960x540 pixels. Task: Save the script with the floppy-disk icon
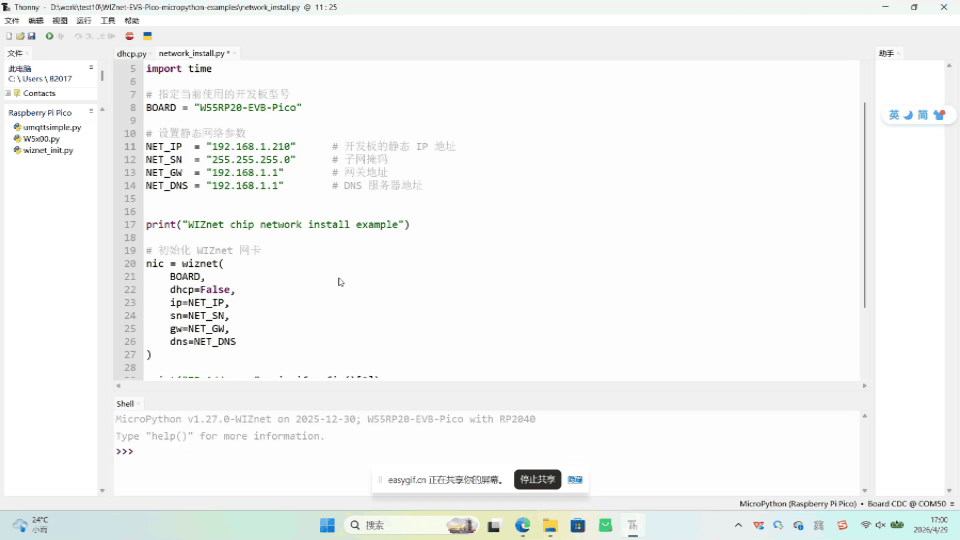coord(31,36)
